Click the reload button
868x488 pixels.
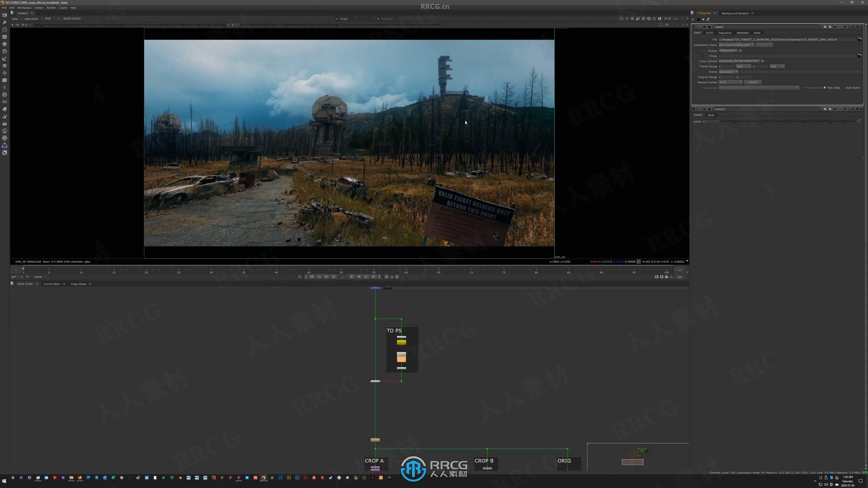click(x=753, y=82)
